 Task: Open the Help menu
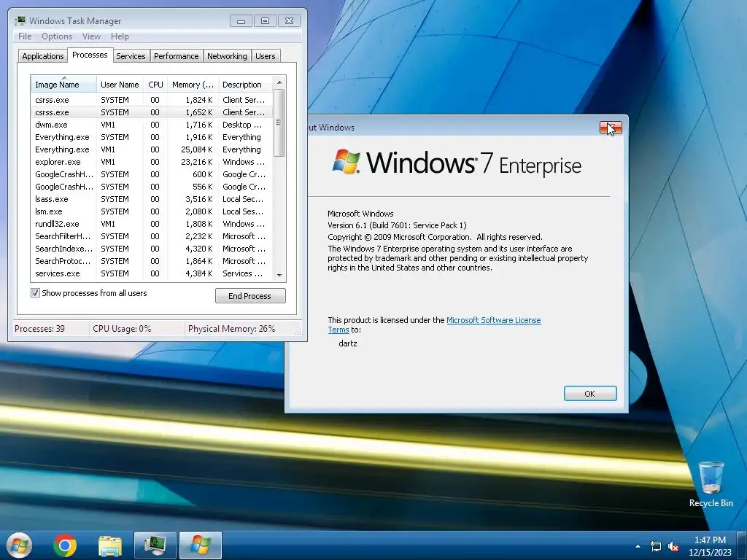point(120,36)
